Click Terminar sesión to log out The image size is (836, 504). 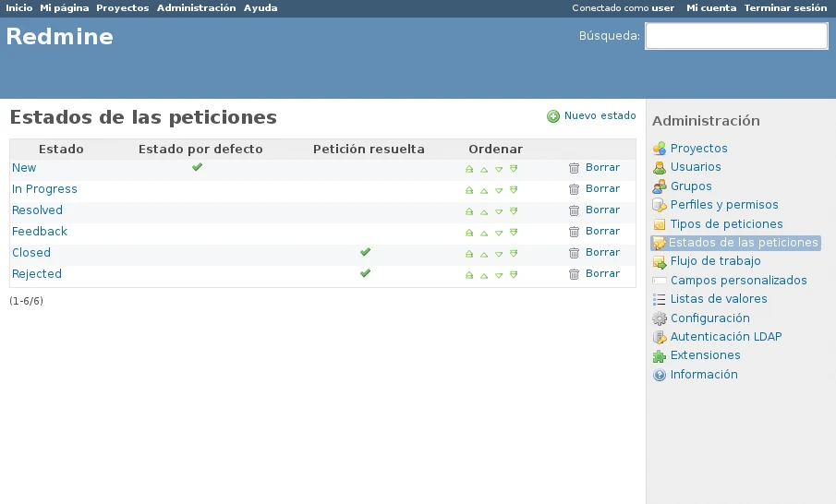tap(785, 7)
